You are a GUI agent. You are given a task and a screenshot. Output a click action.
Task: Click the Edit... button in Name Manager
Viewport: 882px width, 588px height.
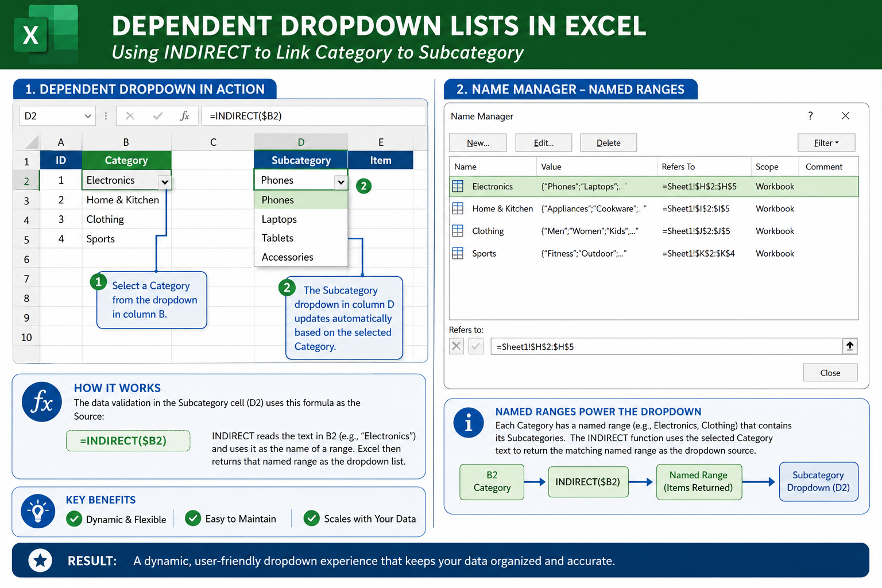[x=543, y=143]
